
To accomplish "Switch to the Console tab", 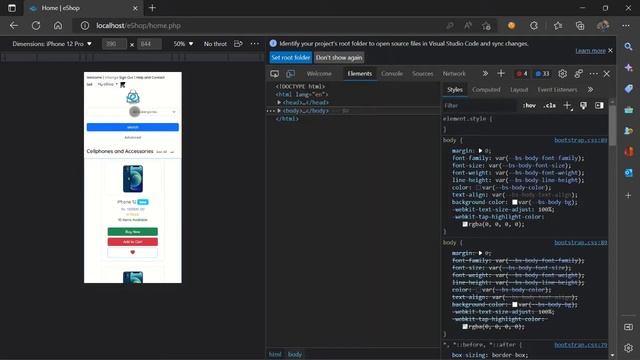I will [392, 74].
